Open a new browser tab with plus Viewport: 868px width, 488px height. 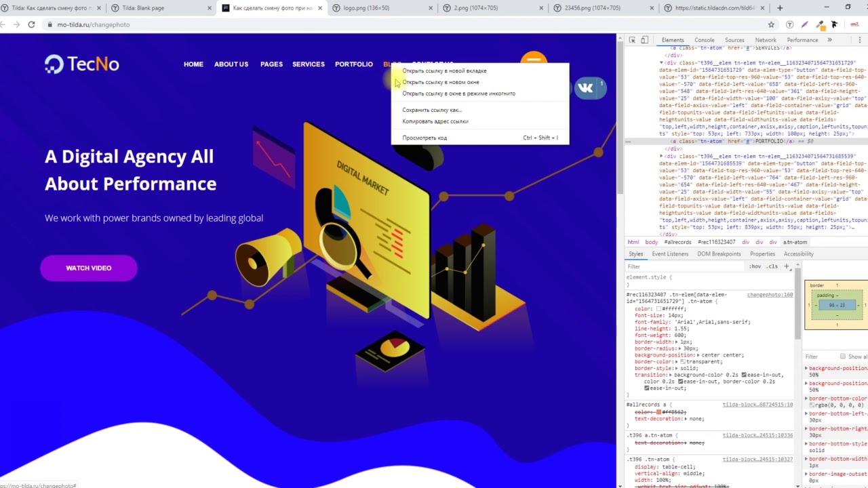pyautogui.click(x=780, y=8)
